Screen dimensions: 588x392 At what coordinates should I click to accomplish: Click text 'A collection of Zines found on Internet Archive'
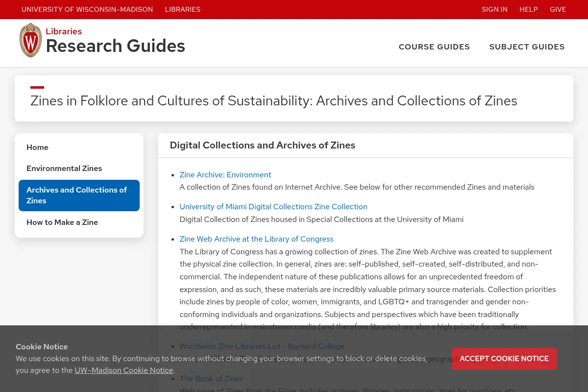[x=261, y=187]
